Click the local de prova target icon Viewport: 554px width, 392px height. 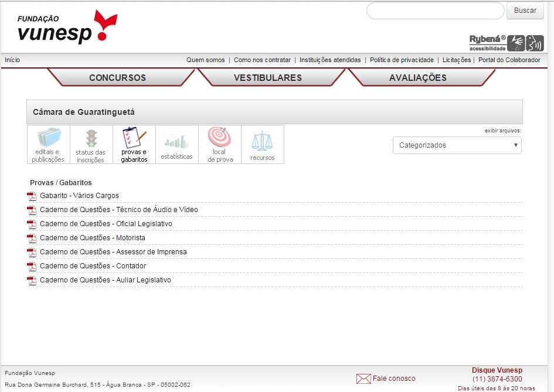(x=219, y=137)
